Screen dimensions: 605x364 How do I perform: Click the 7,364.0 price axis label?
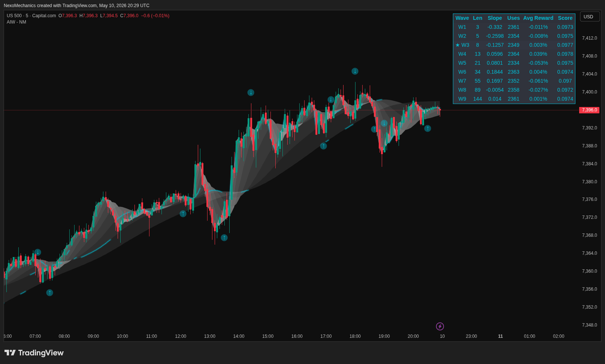pyautogui.click(x=590, y=253)
